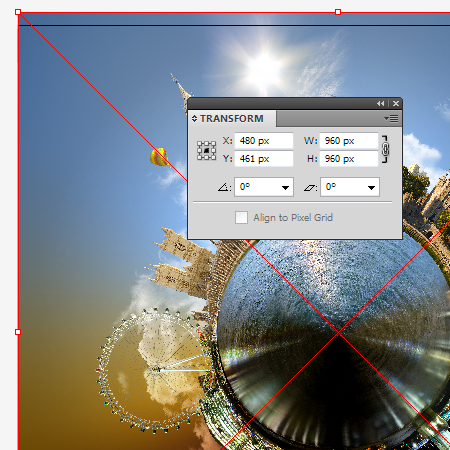
Task: Click the shear angle icon
Action: point(310,188)
